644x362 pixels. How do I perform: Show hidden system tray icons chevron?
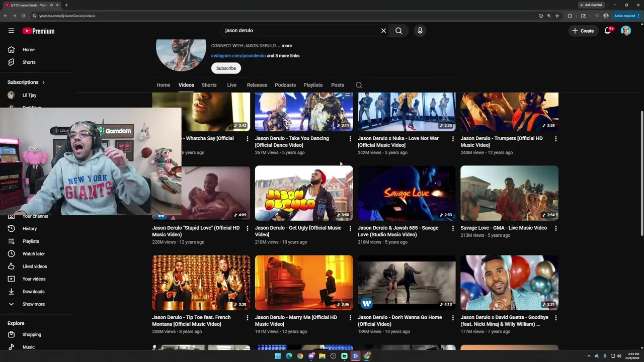pos(589,356)
